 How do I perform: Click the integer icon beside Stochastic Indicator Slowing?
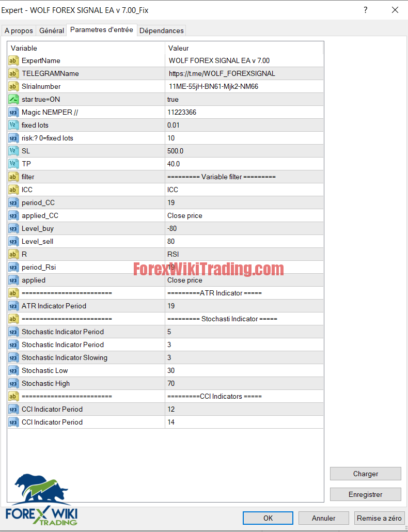[13, 357]
